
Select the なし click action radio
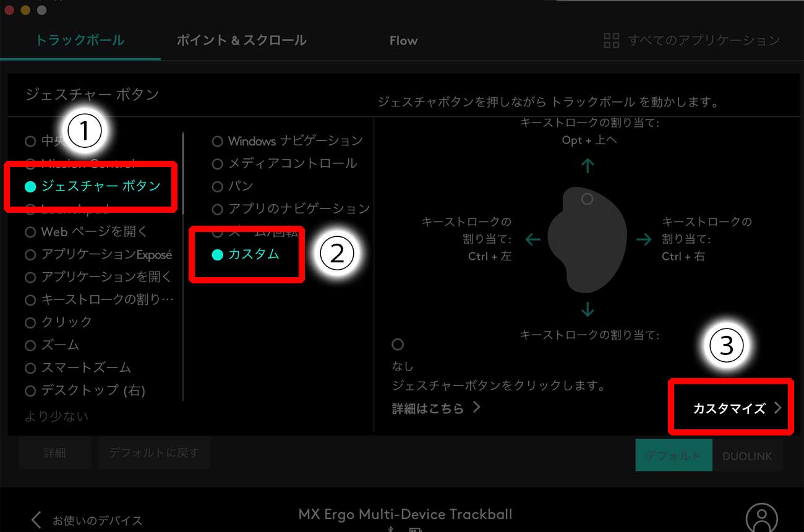(398, 344)
